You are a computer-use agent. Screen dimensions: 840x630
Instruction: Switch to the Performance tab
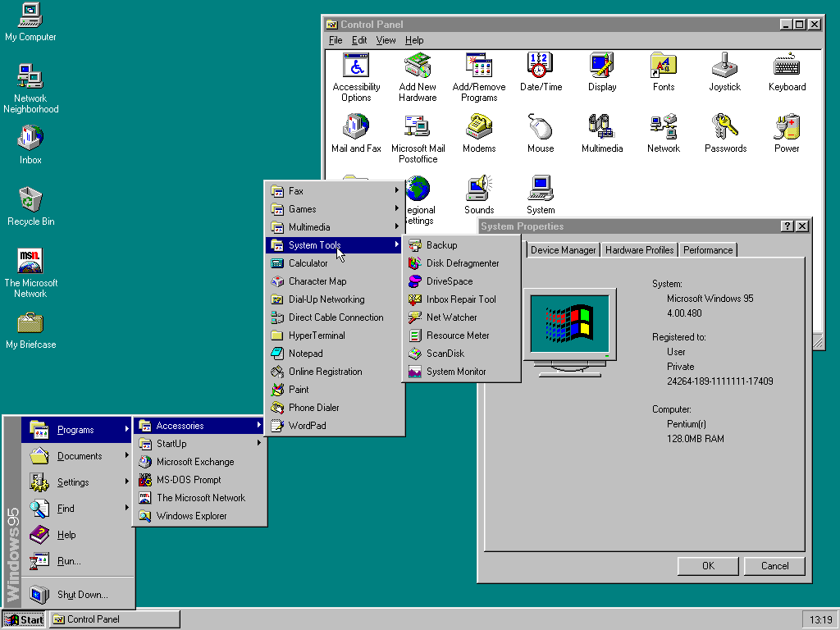pyautogui.click(x=708, y=250)
